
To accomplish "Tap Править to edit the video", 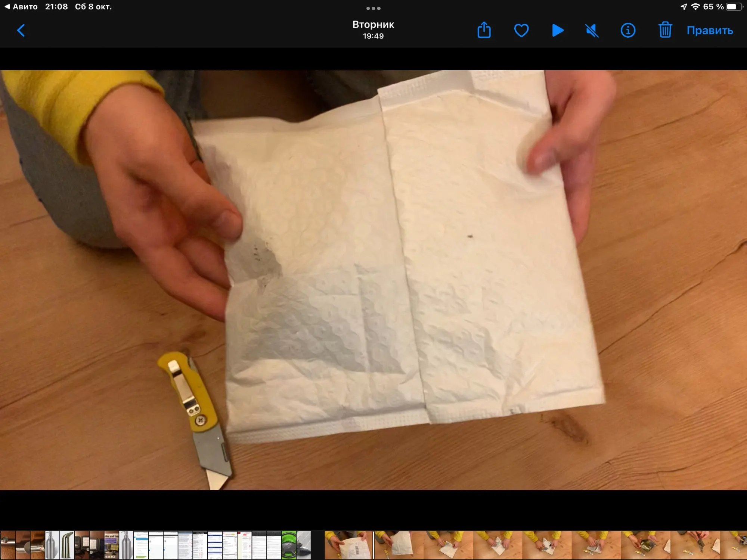I will point(710,31).
